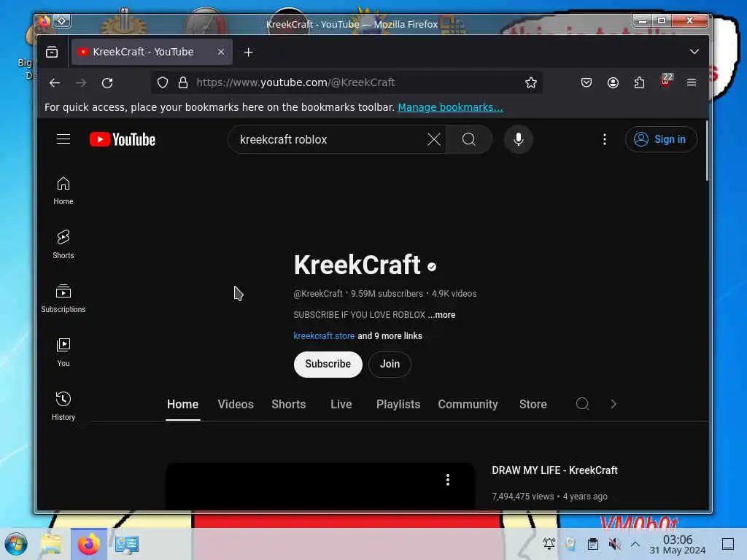Open the kreekcraft.store link
This screenshot has width=747, height=560.
(324, 335)
